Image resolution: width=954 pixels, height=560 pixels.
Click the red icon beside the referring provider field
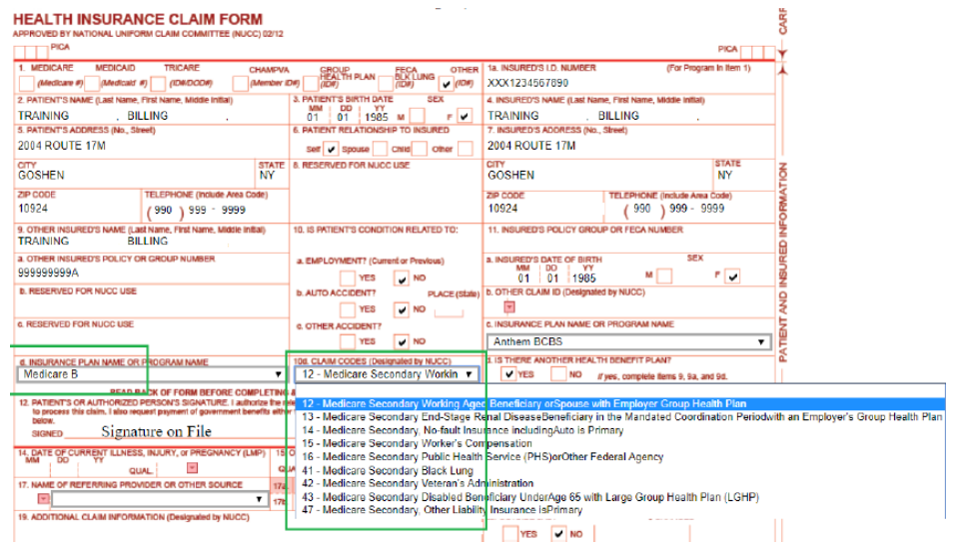point(43,498)
